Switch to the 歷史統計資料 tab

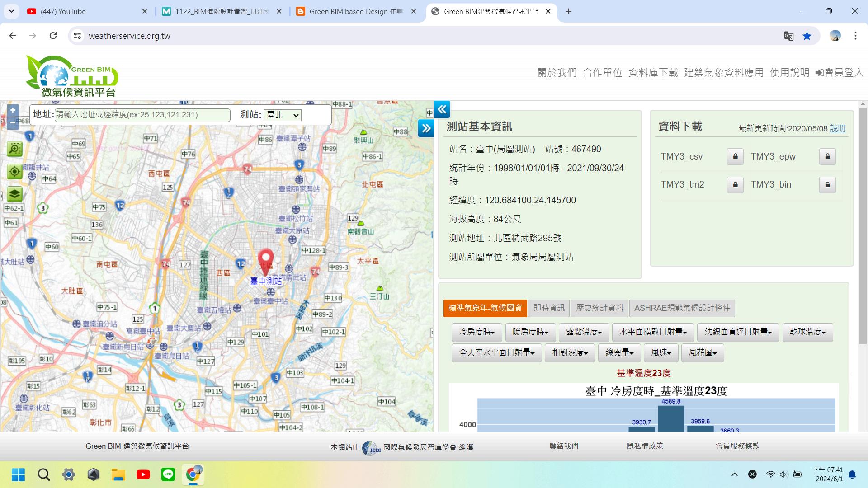coord(599,308)
